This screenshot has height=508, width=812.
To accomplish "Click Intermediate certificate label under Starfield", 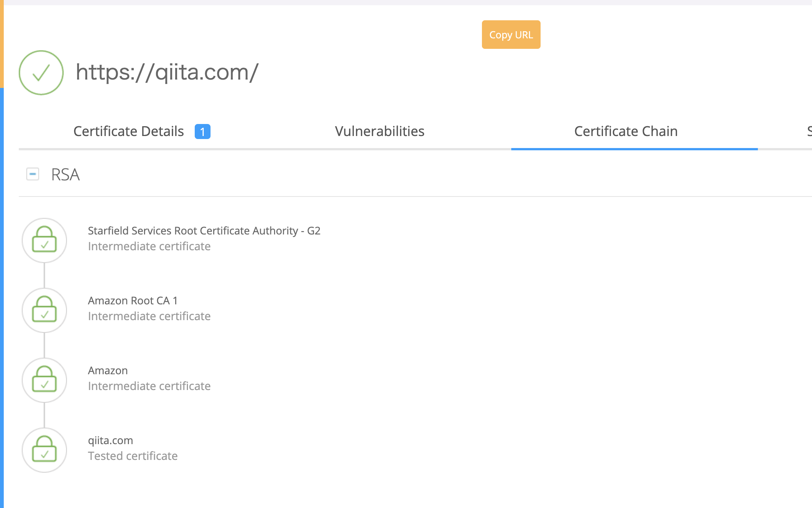I will coord(149,246).
